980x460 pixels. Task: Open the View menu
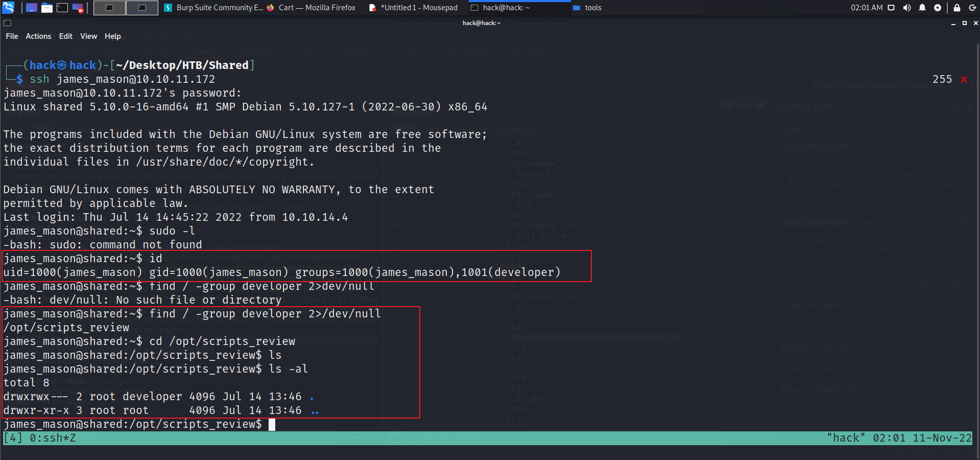[89, 36]
